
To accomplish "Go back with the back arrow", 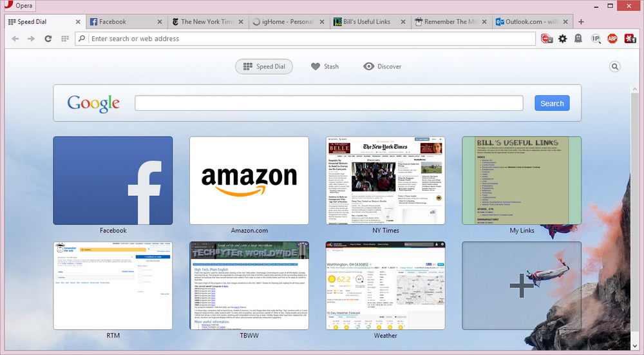I will point(15,39).
